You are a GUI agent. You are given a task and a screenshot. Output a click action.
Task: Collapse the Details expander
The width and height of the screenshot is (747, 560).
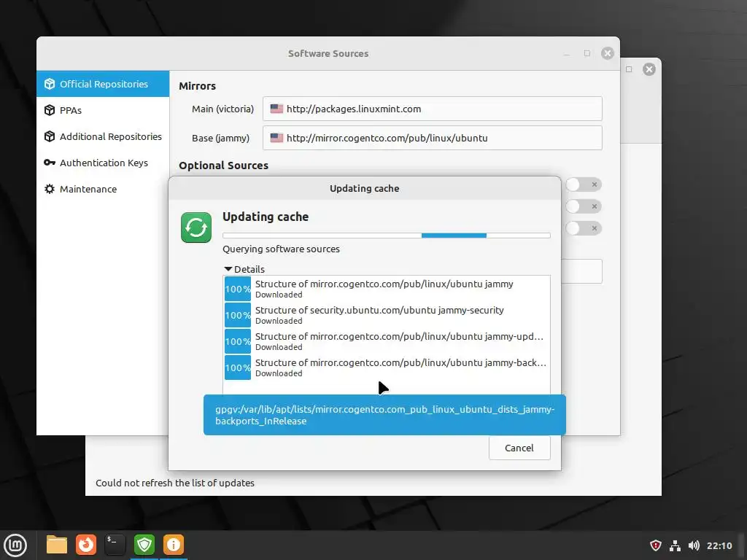pos(244,269)
